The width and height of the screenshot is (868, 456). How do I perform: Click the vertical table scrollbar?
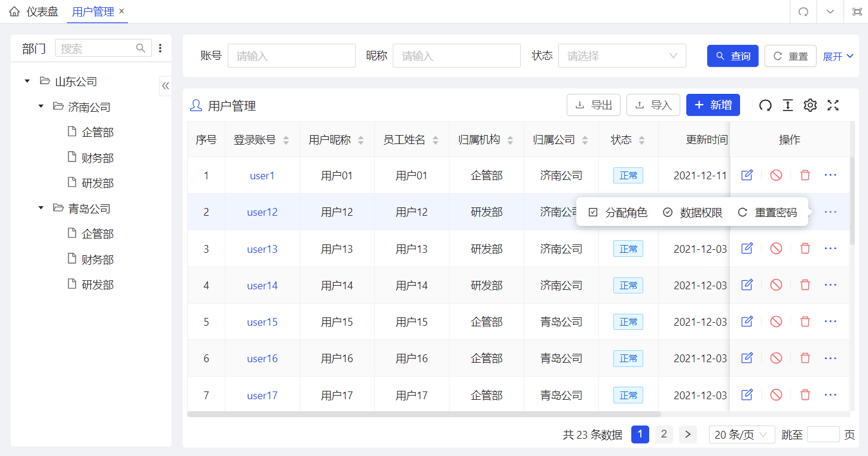[x=852, y=200]
